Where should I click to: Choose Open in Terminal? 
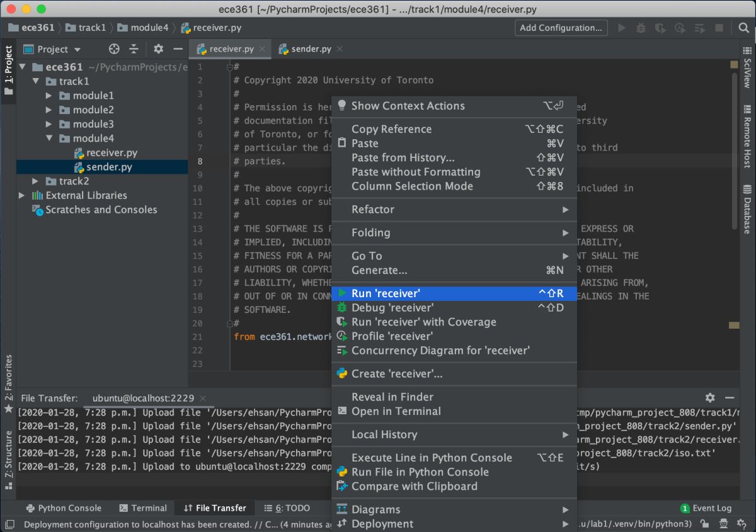point(454,412)
